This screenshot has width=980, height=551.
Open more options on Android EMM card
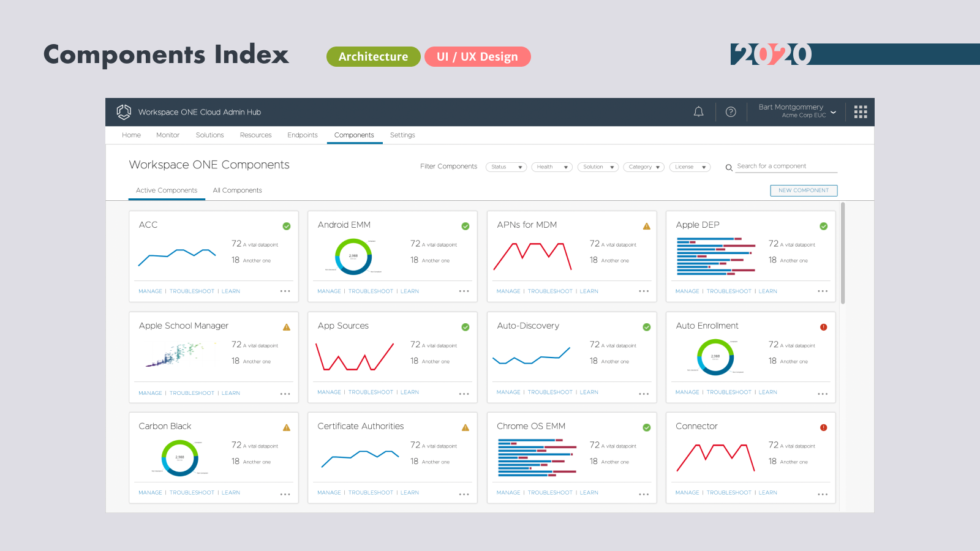click(x=464, y=291)
